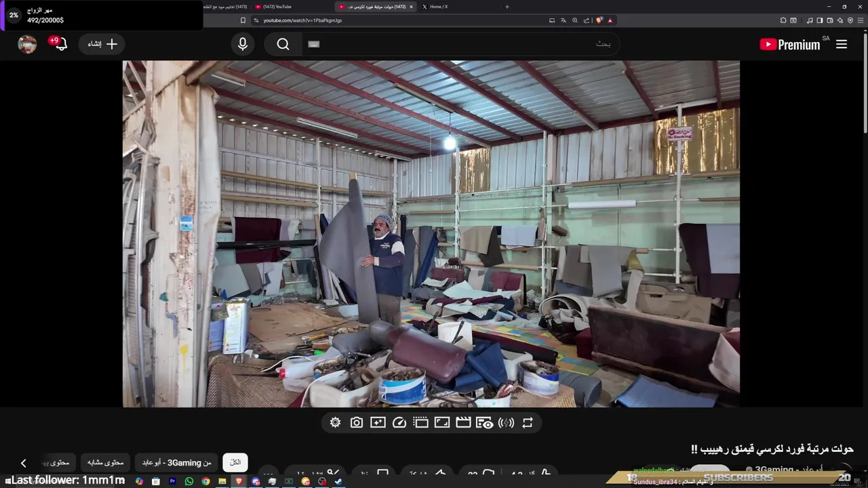
Task: Select the 'من 3Gaming - أبو عابد' chip
Action: coord(176,462)
